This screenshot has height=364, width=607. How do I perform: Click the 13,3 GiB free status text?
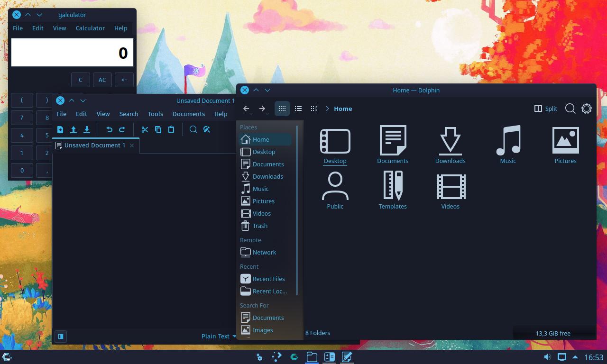553,333
